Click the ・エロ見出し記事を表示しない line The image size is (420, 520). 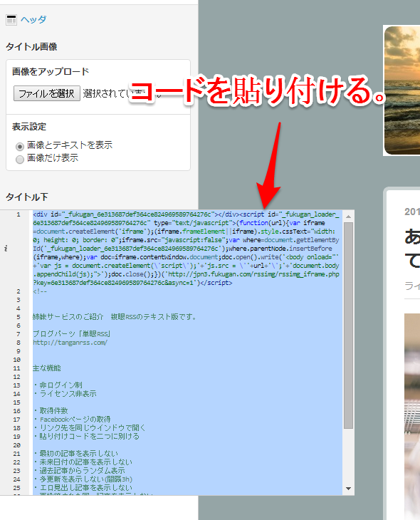click(83, 488)
